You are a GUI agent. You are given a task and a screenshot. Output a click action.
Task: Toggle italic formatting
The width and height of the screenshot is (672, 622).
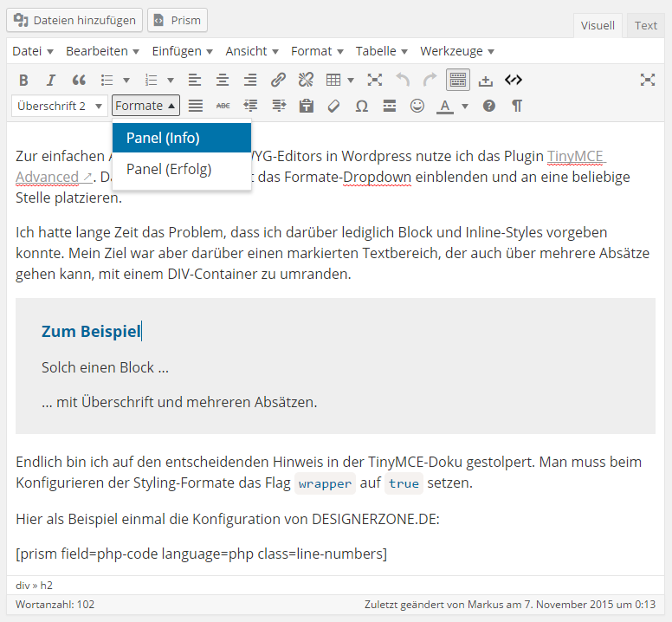pyautogui.click(x=51, y=81)
